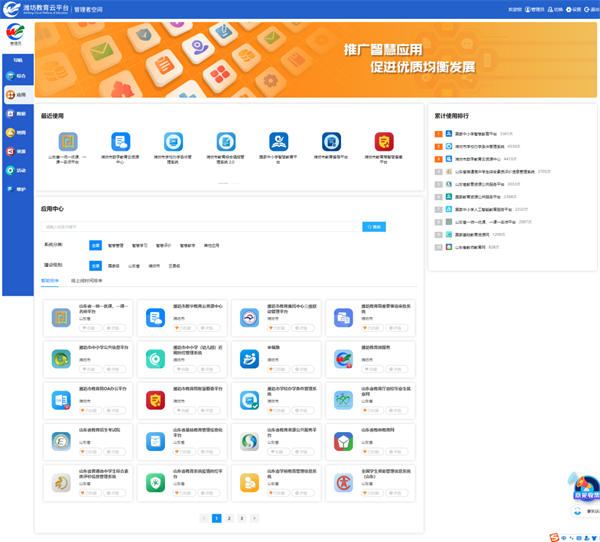Click green shield snowflake app icon
Viewport: 600px width, 542px height.
(x=155, y=483)
